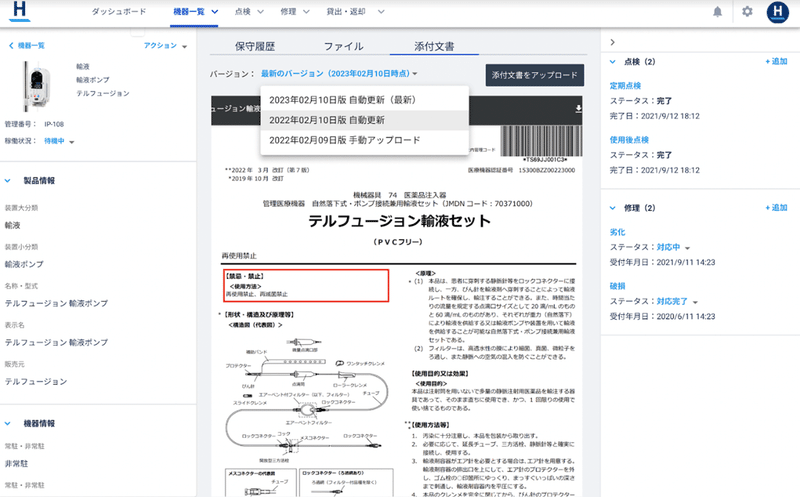Collapse the 点検 (2) section

613,62
